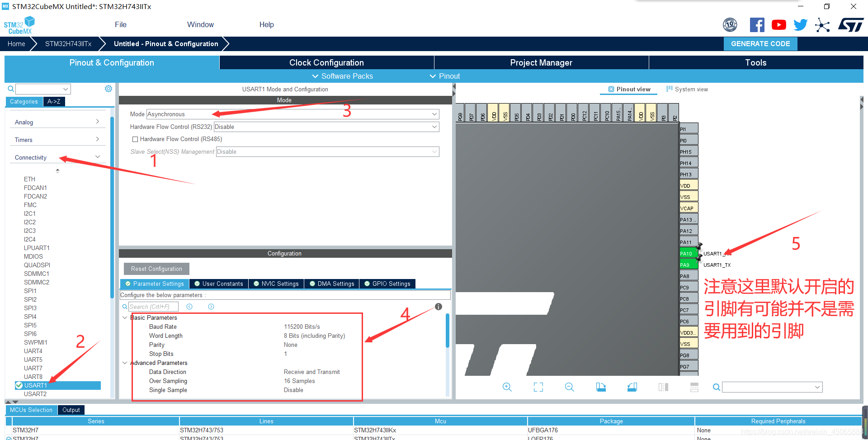Click the GENERATE CODE button
This screenshot has height=440, width=868.
[x=760, y=44]
